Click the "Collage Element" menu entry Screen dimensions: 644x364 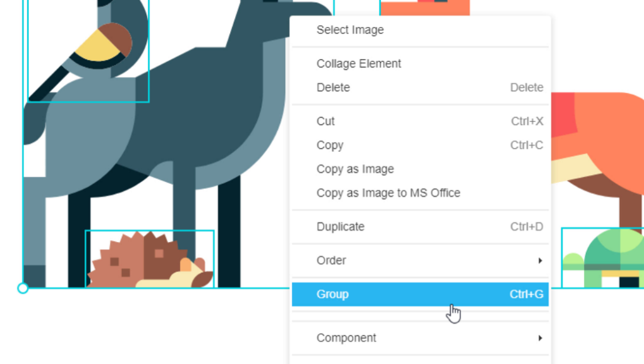click(358, 63)
